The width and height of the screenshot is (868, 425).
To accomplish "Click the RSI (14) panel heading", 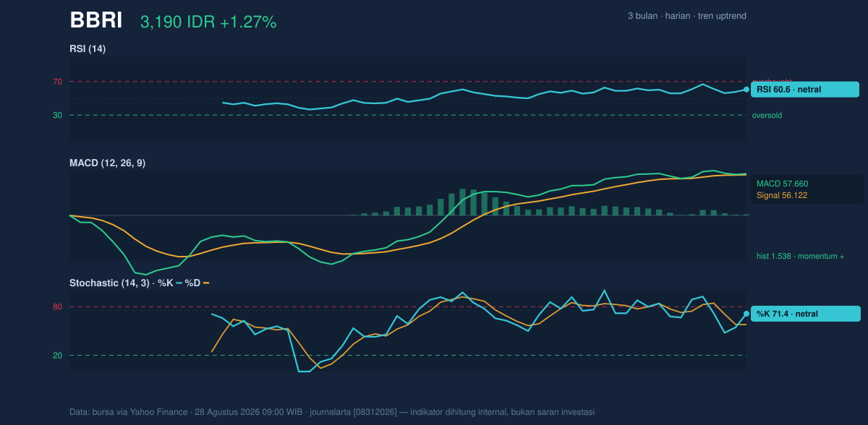I will (x=88, y=48).
